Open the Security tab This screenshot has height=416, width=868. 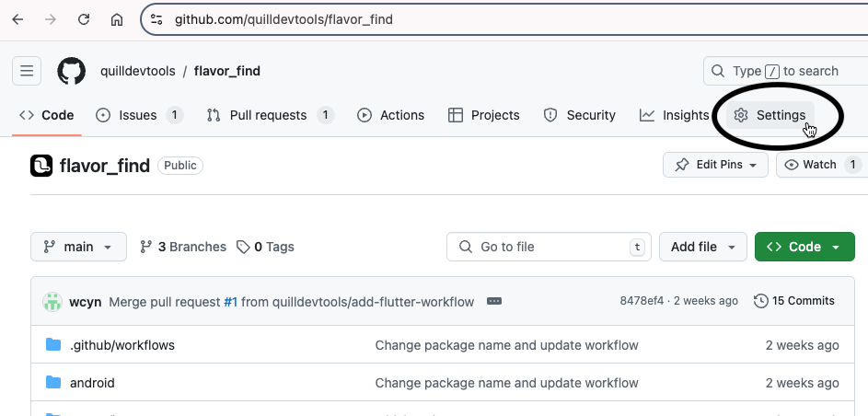pos(580,115)
